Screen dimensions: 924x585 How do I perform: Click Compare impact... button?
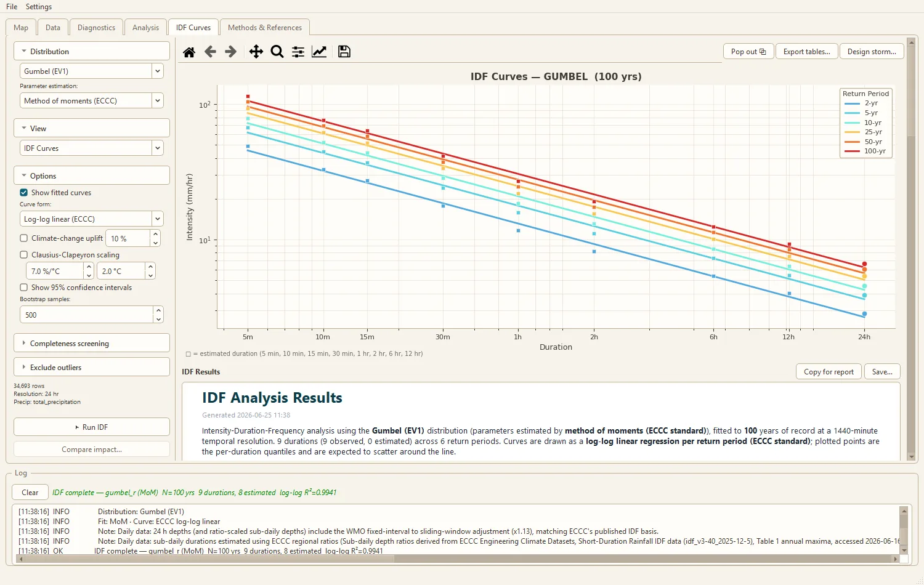click(92, 450)
